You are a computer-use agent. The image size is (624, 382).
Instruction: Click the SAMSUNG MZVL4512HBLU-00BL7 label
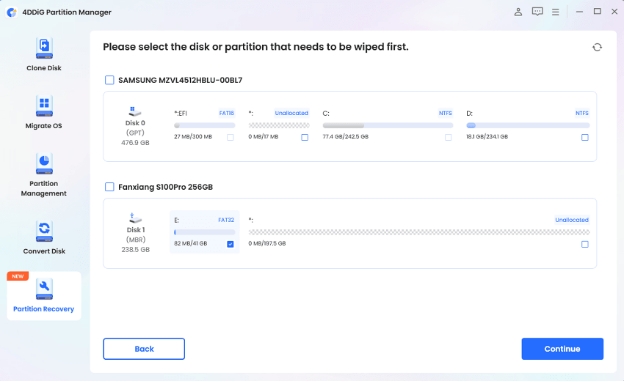point(180,80)
